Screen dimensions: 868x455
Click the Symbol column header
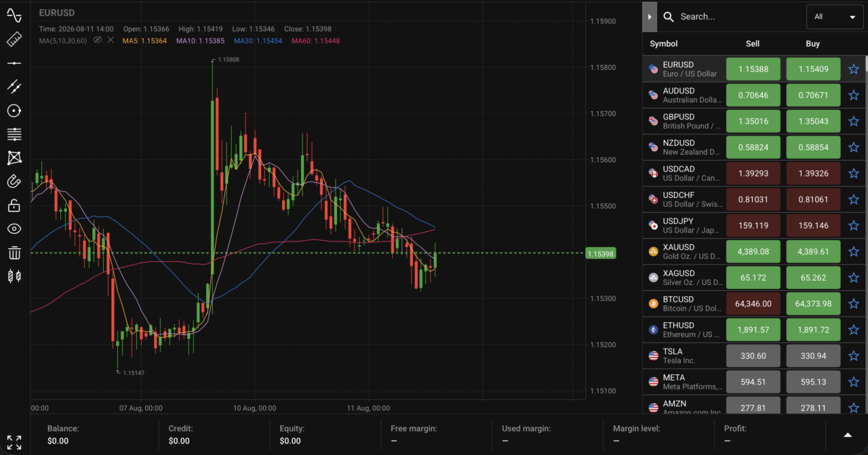(663, 43)
